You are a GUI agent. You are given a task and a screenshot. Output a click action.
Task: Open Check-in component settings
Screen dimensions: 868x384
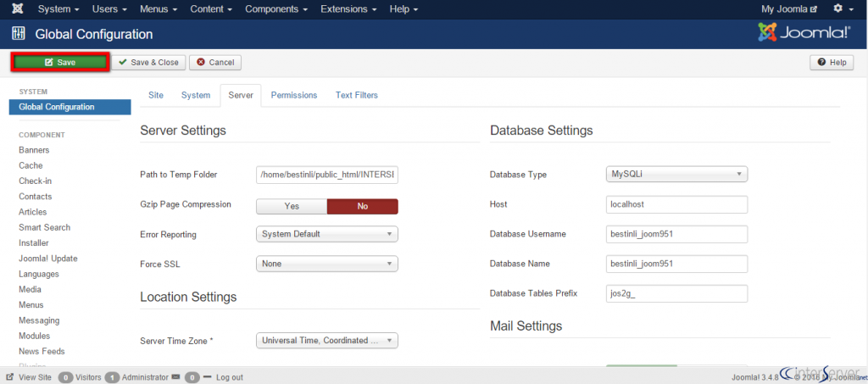pyautogui.click(x=36, y=181)
